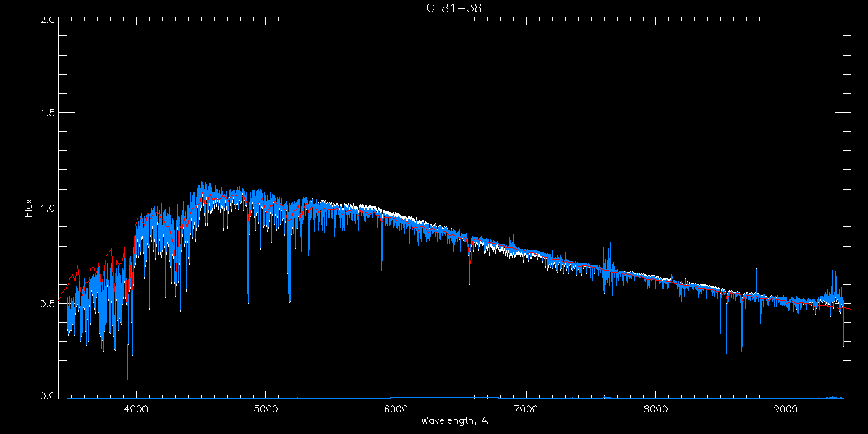Click the Wavelength, A x-axis label

(454, 420)
